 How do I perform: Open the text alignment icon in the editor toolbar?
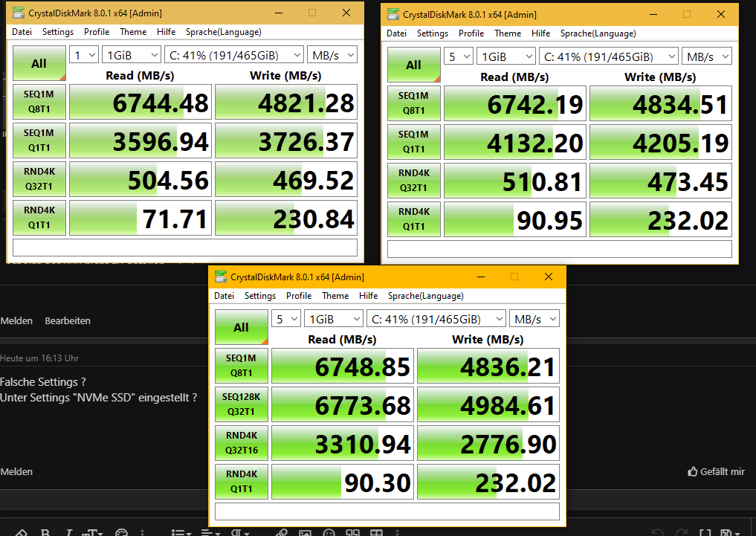coord(210,532)
